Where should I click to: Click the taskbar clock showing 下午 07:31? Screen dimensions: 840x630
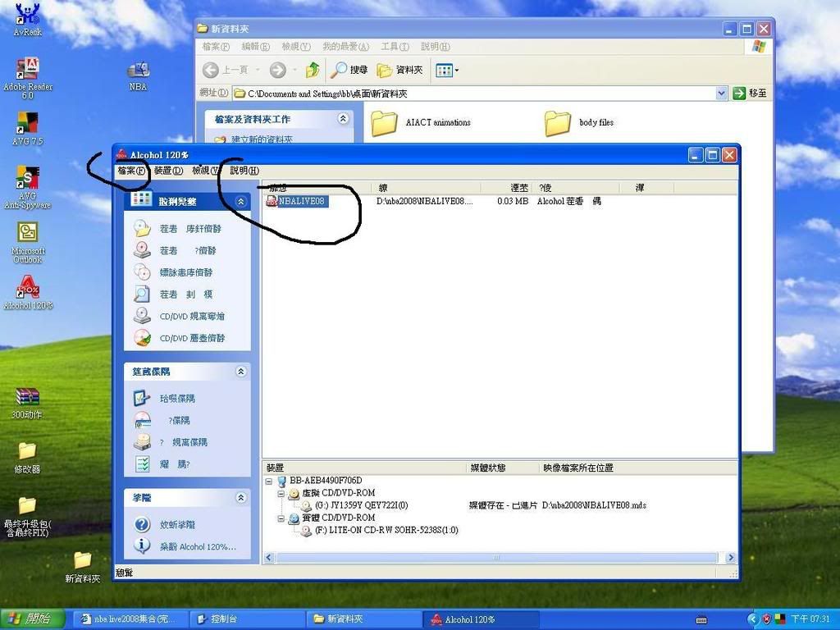[810, 619]
